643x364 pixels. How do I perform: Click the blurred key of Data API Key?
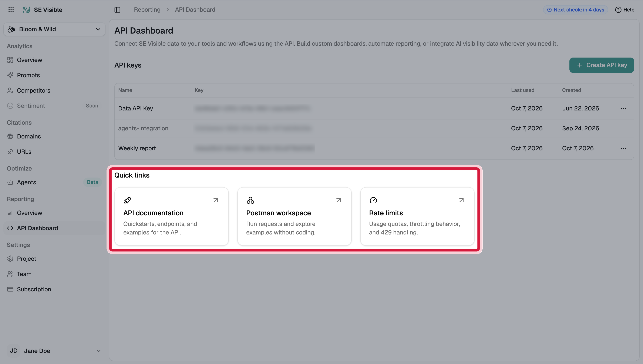click(252, 109)
